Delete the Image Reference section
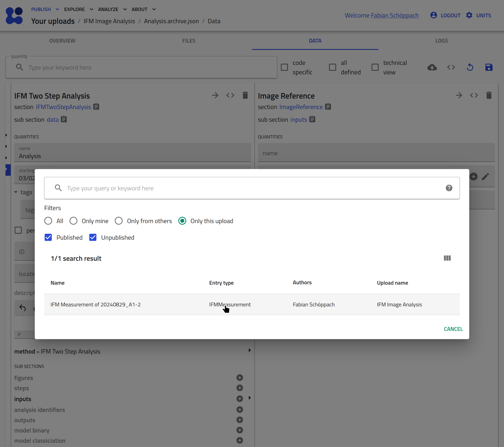The height and width of the screenshot is (447, 504). pos(488,95)
